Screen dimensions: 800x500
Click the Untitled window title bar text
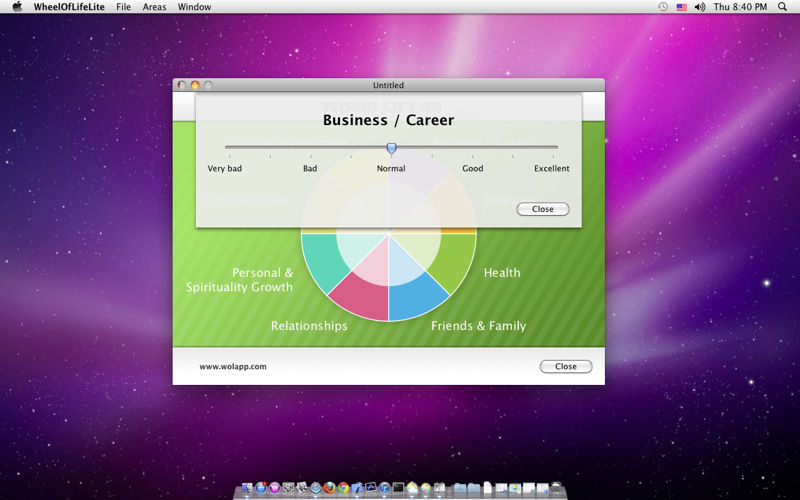coord(388,85)
